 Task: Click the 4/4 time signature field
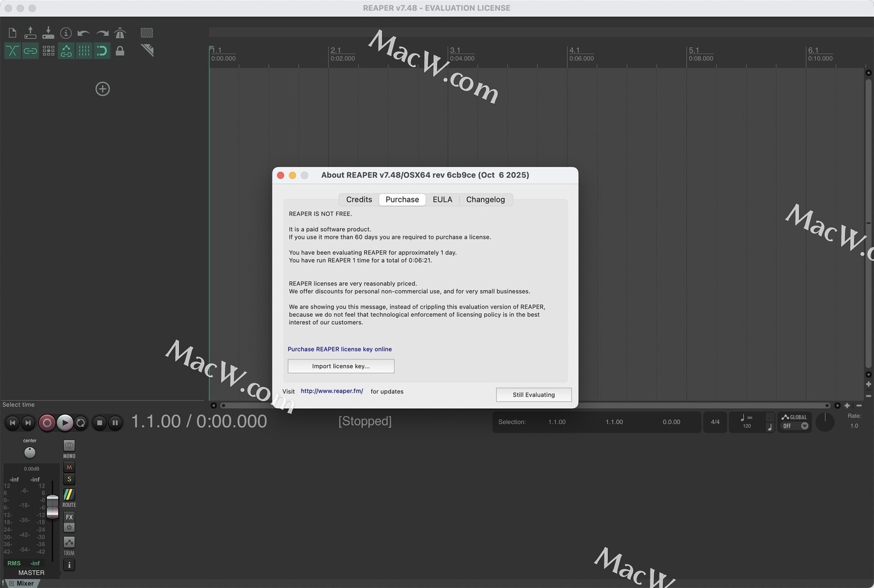click(x=715, y=422)
